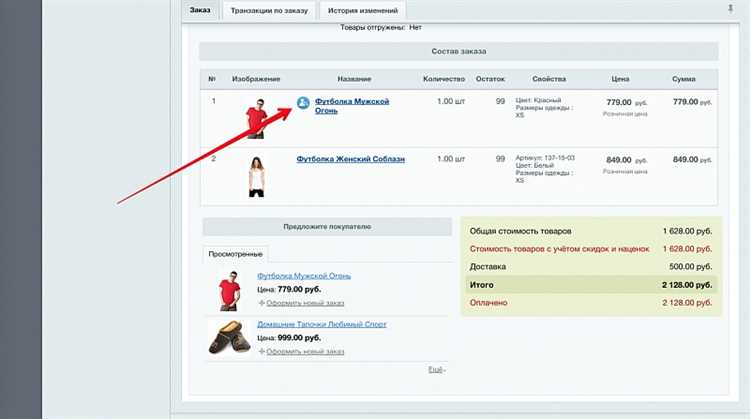Click the 779.00 руб. price in row 1

coord(627,102)
